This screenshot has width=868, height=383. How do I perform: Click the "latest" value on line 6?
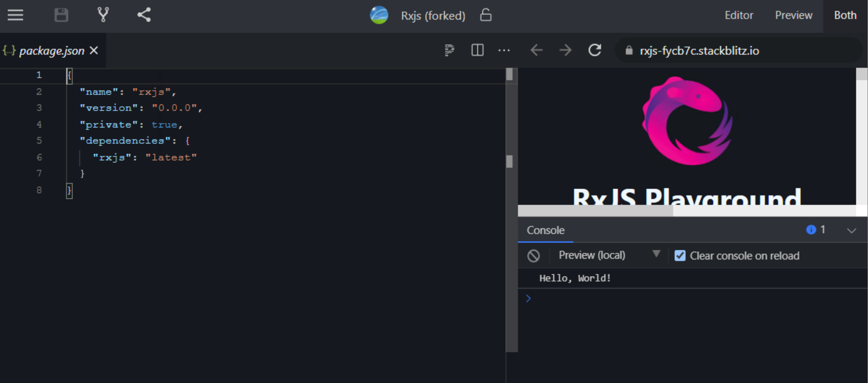click(x=171, y=157)
